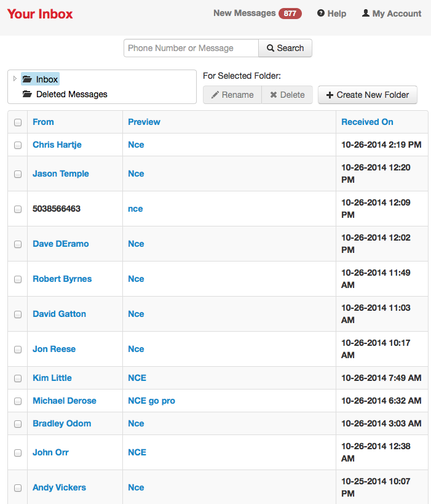The height and width of the screenshot is (504, 431).
Task: Open Michael Derose's "NCE go pro" preview
Action: click(x=151, y=401)
